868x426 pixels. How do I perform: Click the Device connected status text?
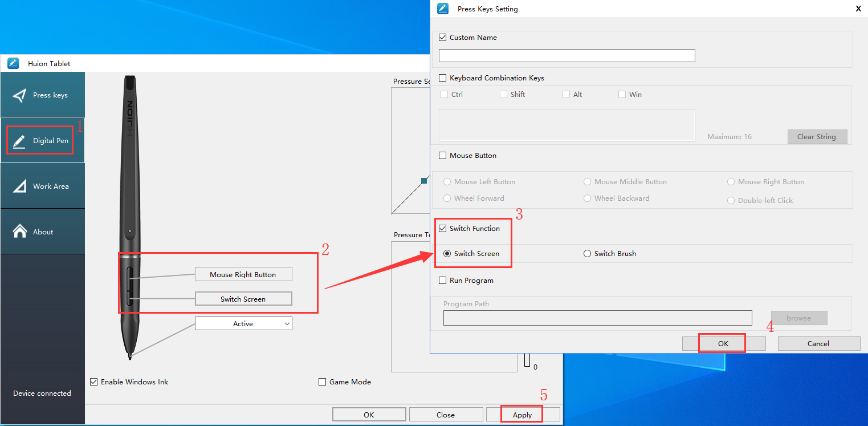[42, 393]
